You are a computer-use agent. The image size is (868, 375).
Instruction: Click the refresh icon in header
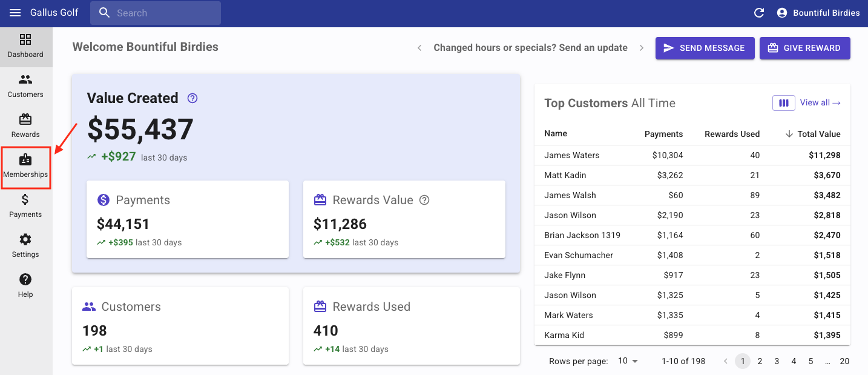tap(758, 13)
